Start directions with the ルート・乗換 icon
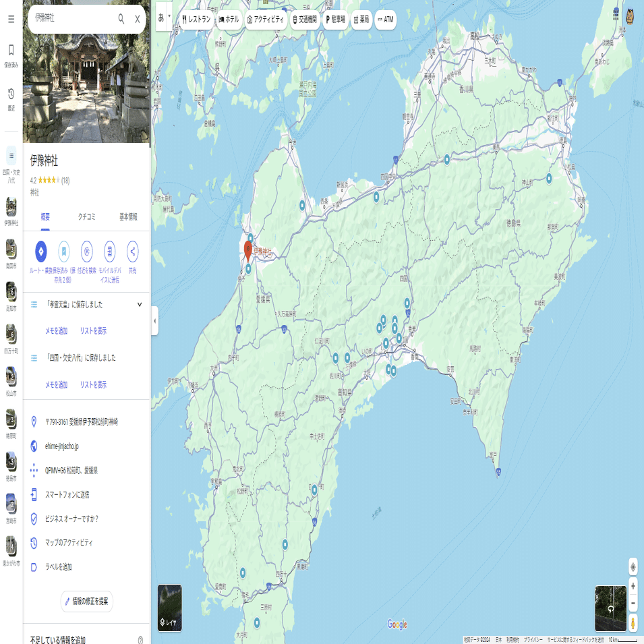644x644 pixels. coord(40,252)
